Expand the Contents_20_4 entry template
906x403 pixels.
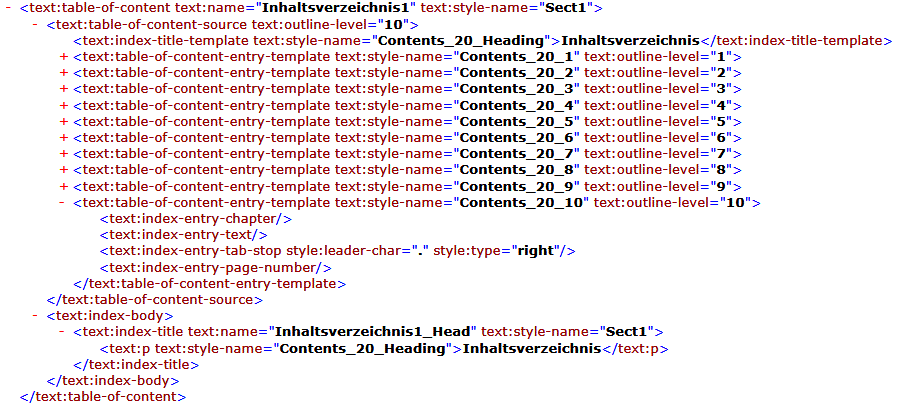(64, 105)
